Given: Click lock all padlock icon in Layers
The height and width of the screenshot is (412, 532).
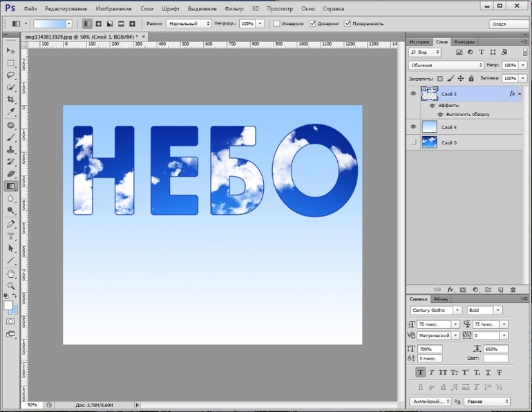Looking at the screenshot, I should point(471,78).
